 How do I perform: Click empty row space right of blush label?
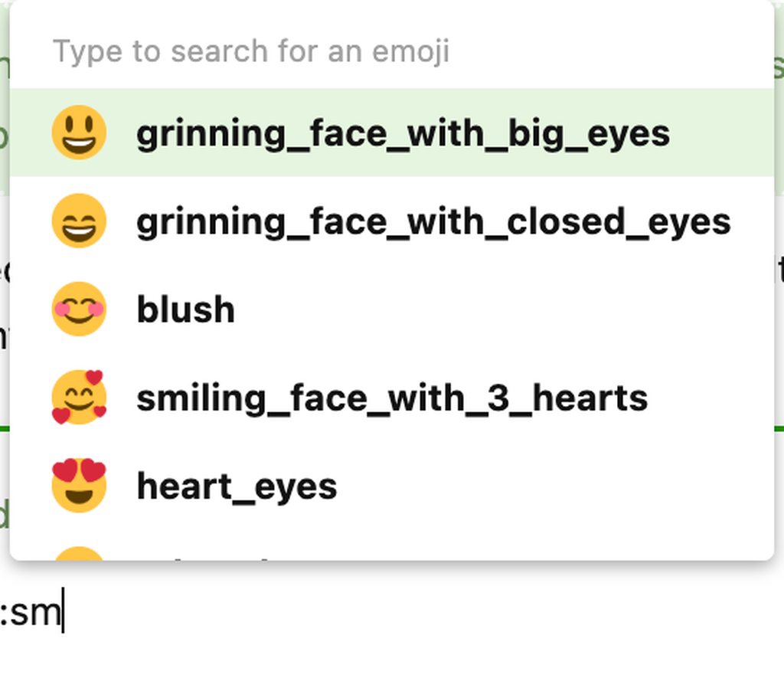click(x=498, y=310)
